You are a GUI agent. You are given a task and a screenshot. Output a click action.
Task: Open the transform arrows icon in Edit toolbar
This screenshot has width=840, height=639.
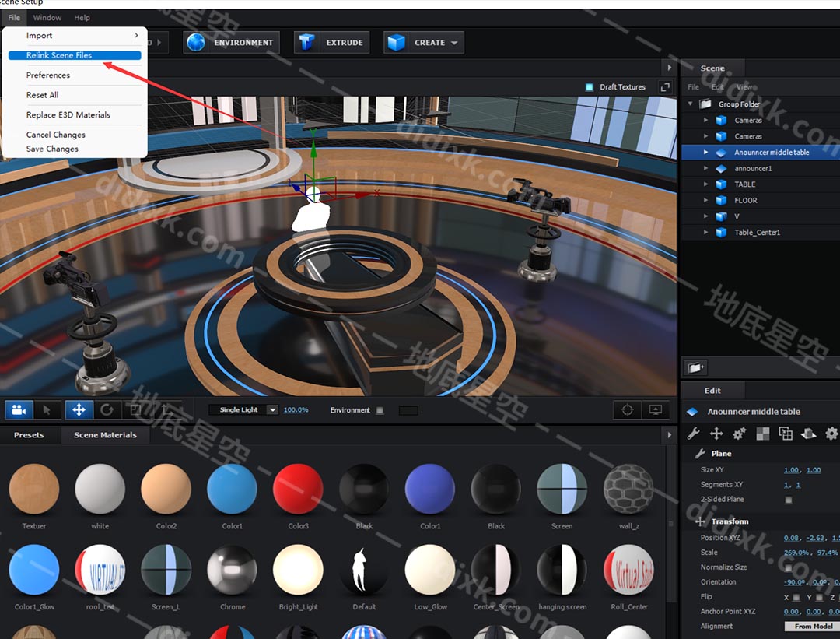(x=716, y=434)
